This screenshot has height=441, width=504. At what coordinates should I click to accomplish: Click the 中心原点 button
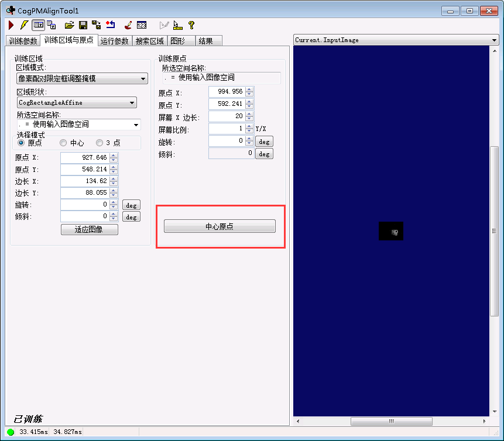[220, 226]
